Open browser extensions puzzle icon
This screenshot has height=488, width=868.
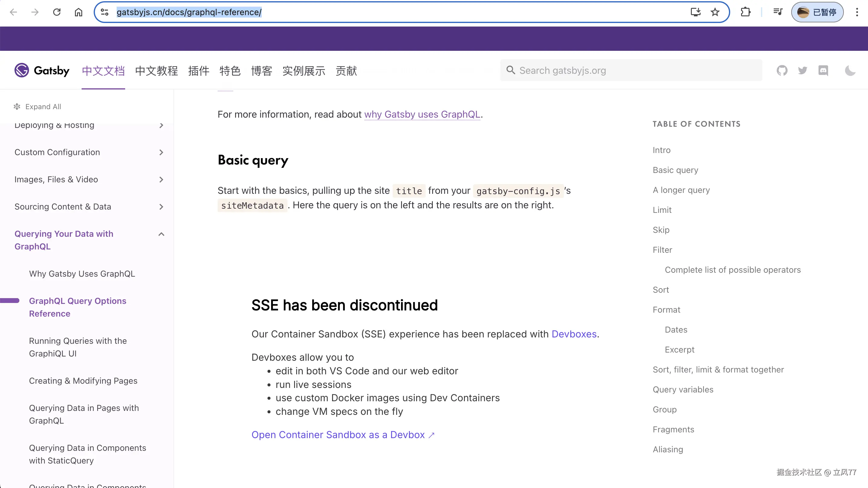(745, 12)
